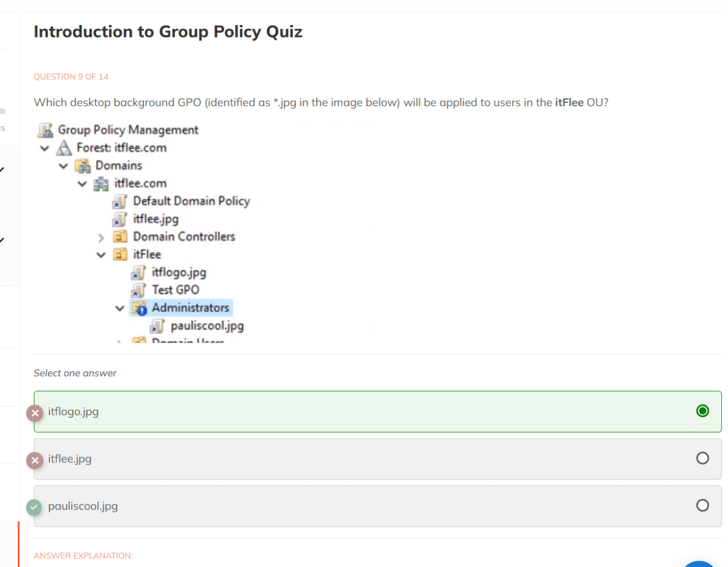Select the itflee.jpg radio button

(x=702, y=458)
